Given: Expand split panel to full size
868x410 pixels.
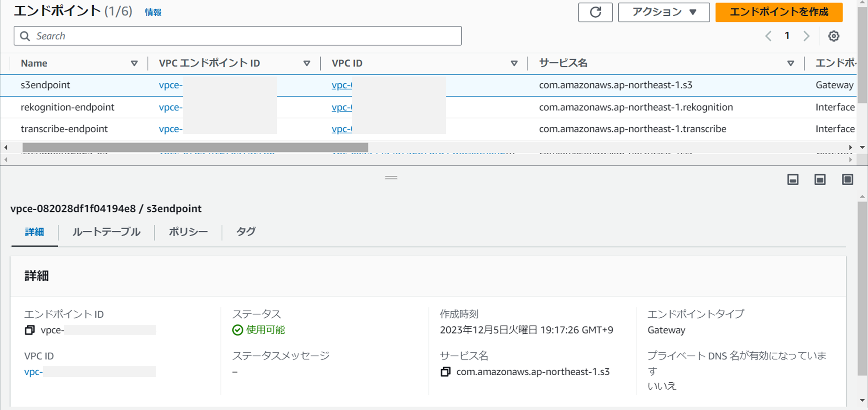Looking at the screenshot, I should click(847, 180).
